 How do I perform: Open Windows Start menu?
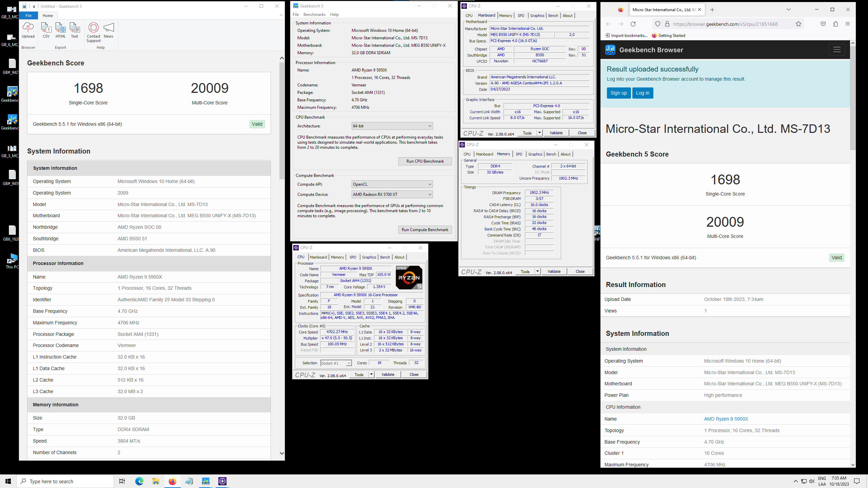[x=8, y=481]
